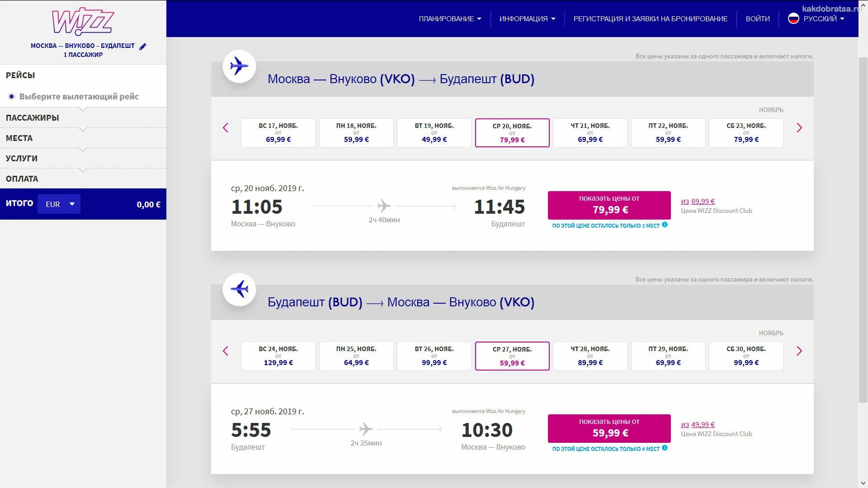Select outbound date СБ 23 нояб.
The image size is (868, 488).
746,133
